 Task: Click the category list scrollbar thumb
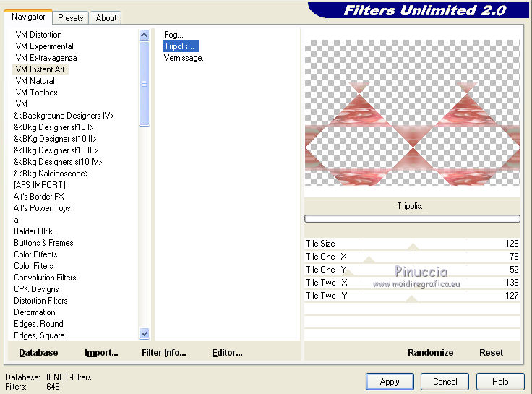[x=144, y=83]
